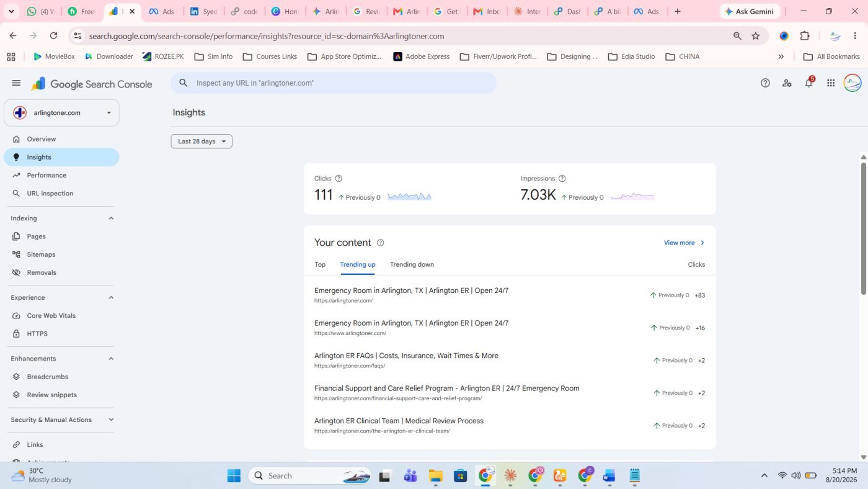Open File Explorer from taskbar

(x=436, y=476)
